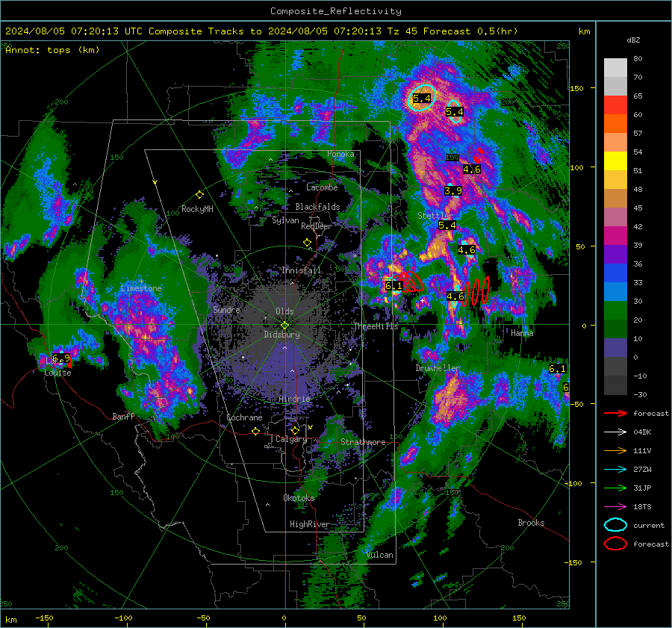Click the Vulcan town label
672x628 pixels.
(380, 555)
